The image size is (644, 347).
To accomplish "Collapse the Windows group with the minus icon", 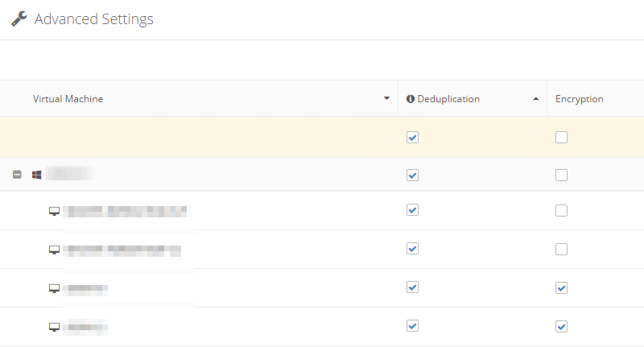I will (x=17, y=175).
